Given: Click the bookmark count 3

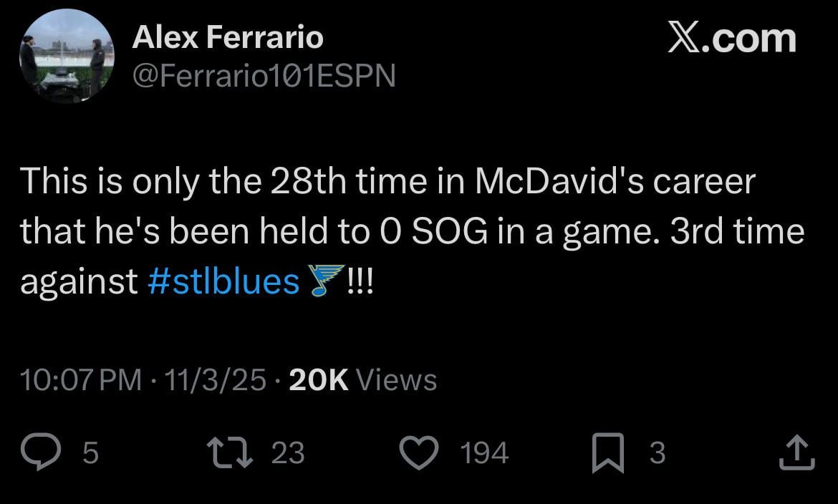Looking at the screenshot, I should [x=656, y=451].
